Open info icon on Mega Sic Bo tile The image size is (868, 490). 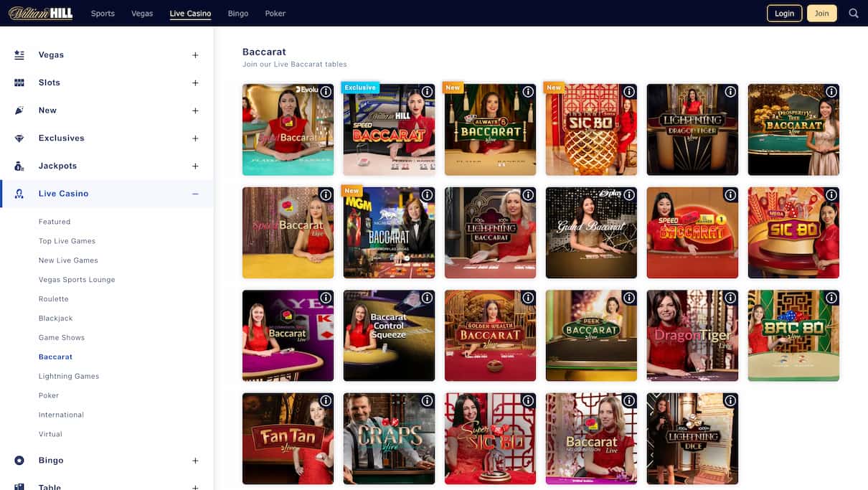(831, 195)
